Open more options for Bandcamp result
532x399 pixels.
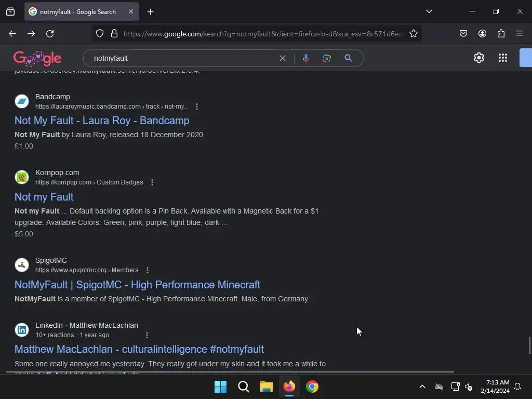point(197,107)
